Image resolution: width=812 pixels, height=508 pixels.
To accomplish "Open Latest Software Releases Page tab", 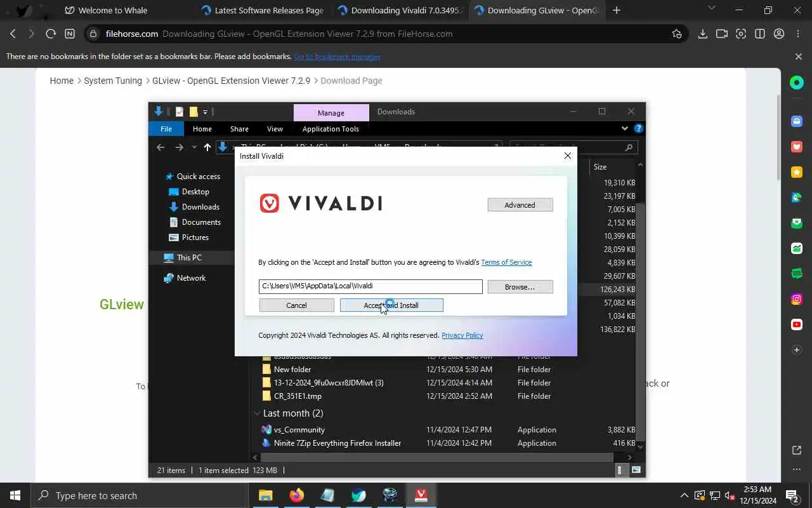I will [263, 10].
